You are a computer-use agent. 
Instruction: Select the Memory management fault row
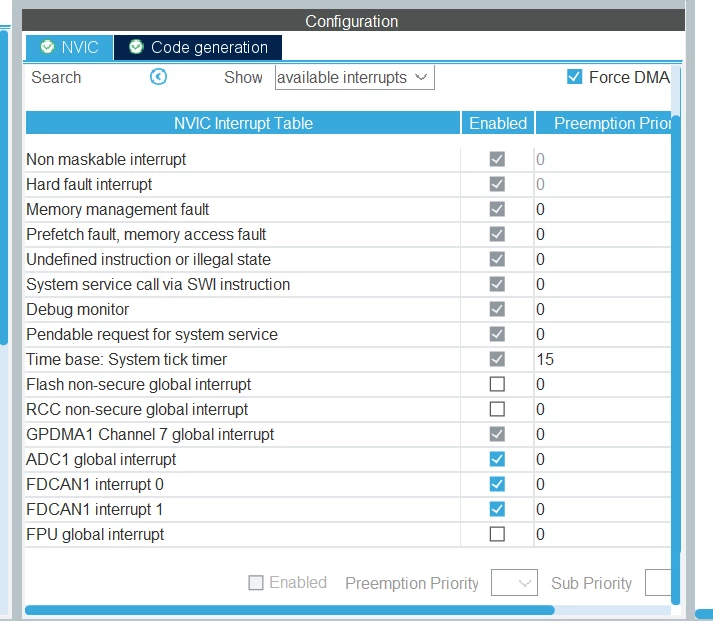348,210
